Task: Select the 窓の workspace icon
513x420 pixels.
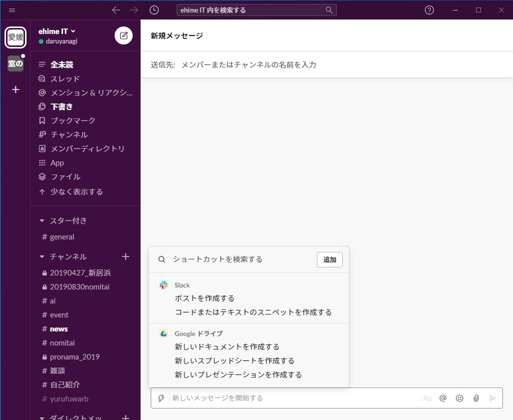Action: click(16, 64)
